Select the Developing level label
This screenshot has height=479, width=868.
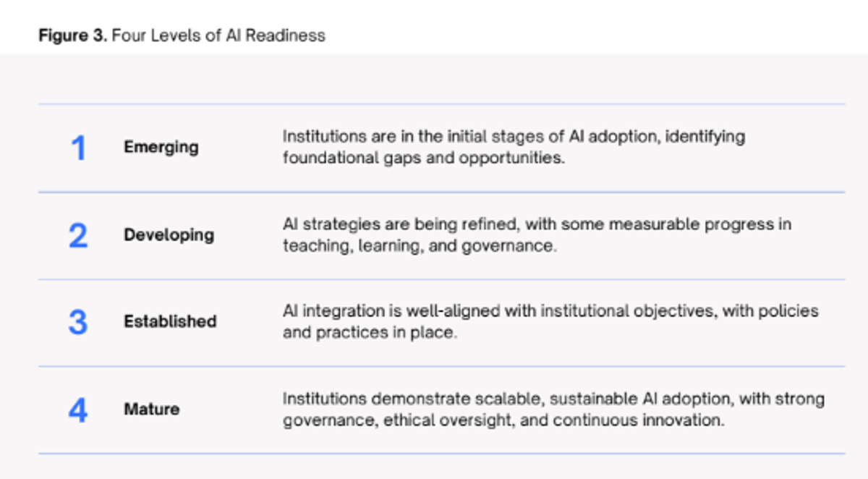coord(169,235)
